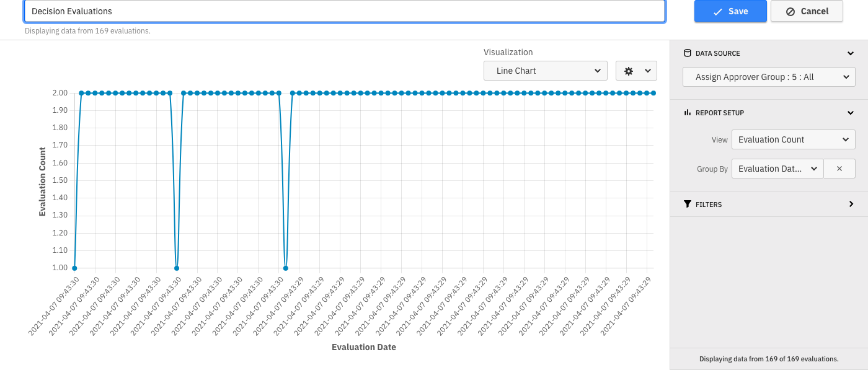Viewport: 868px width, 370px height.
Task: Select a data point dipping to 1.00
Action: (x=74, y=267)
